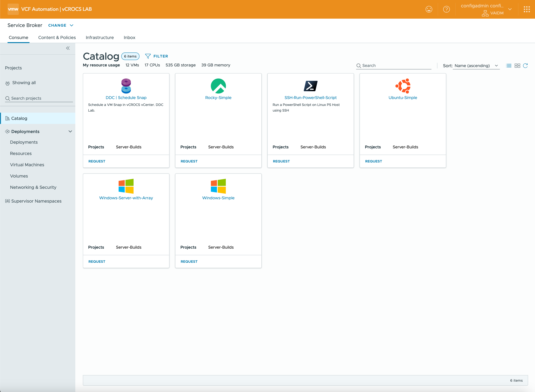The height and width of the screenshot is (392, 535).
Task: Collapse the sidebar with double-chevron icon
Action: coord(68,48)
